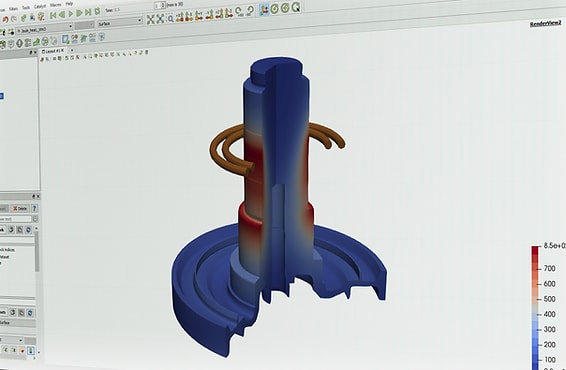Open the Macros menu
Screen dimensions: 566x370
point(56,5)
